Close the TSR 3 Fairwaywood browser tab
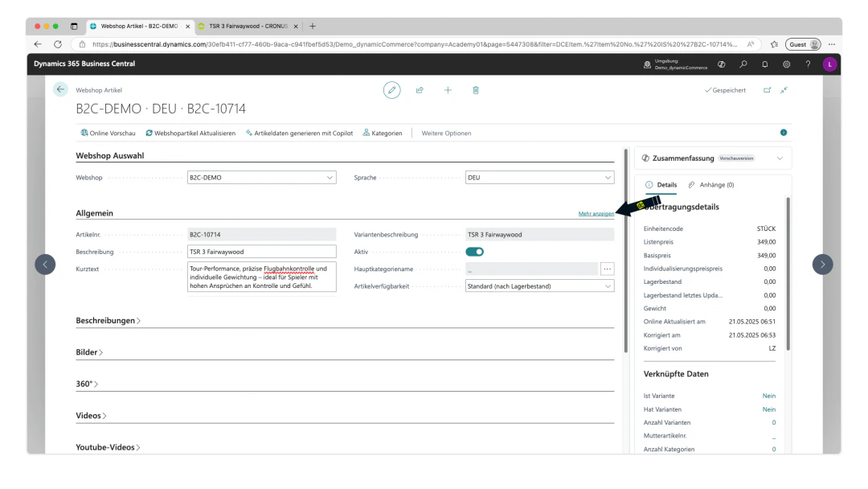This screenshot has width=868, height=489. [x=296, y=26]
